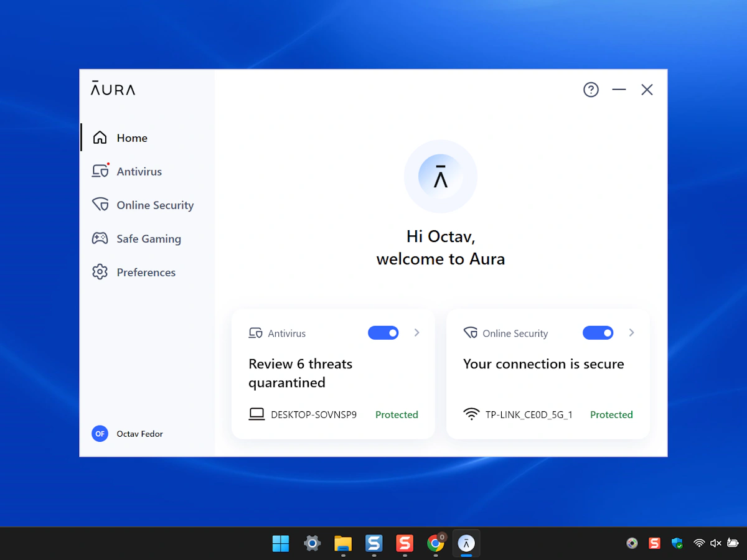This screenshot has height=560, width=747.
Task: Disable the Antivirus toggle switch
Action: (383, 333)
